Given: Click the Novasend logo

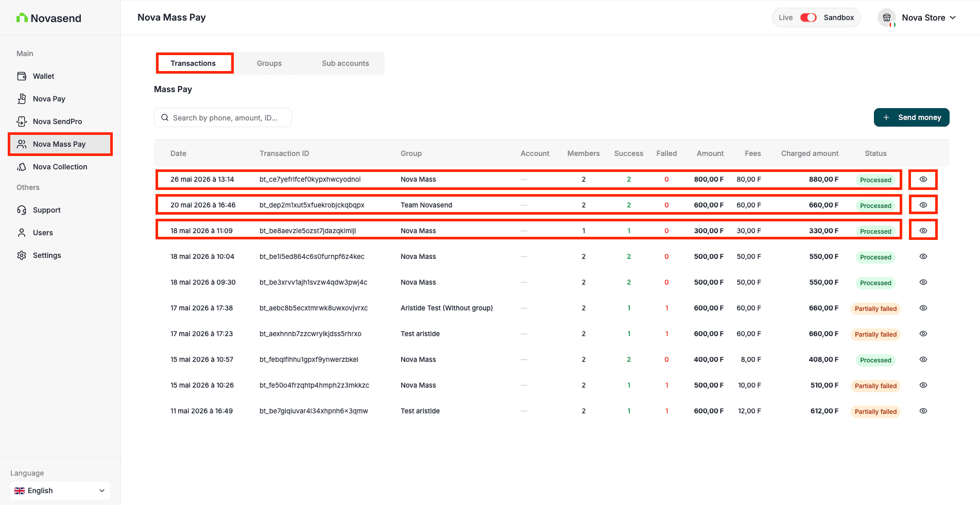Looking at the screenshot, I should [x=49, y=18].
